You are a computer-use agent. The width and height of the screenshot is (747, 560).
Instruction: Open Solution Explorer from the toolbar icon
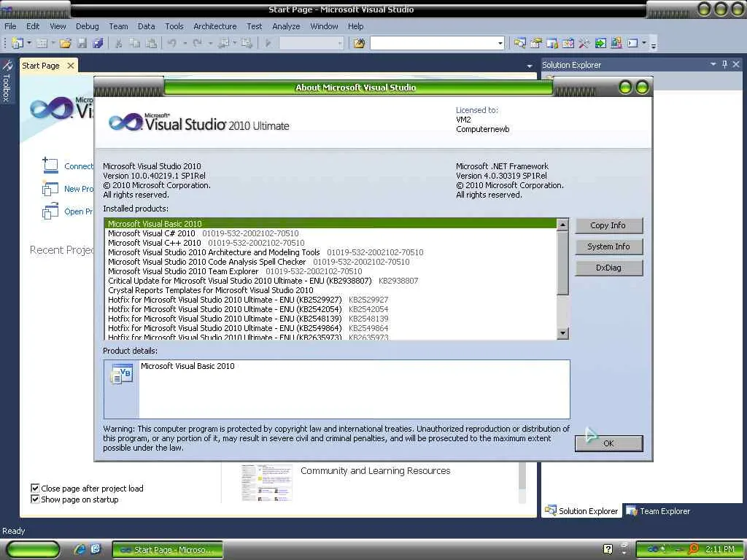[x=519, y=43]
